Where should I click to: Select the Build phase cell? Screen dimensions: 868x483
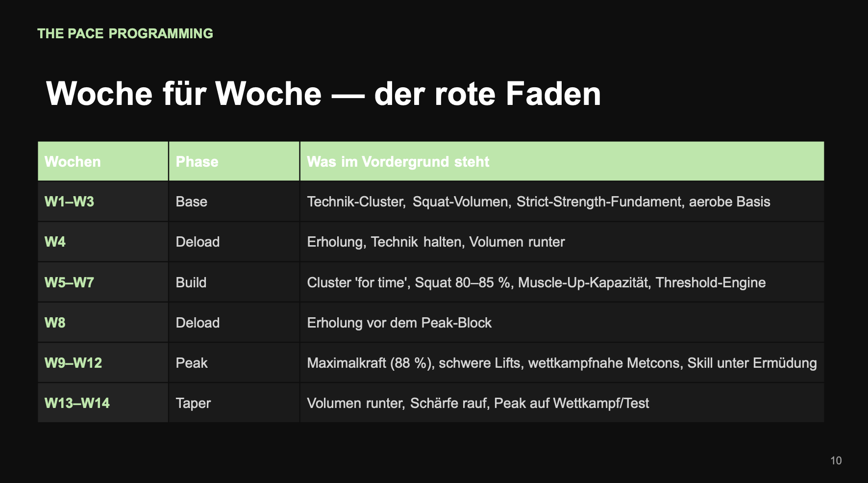pos(234,282)
